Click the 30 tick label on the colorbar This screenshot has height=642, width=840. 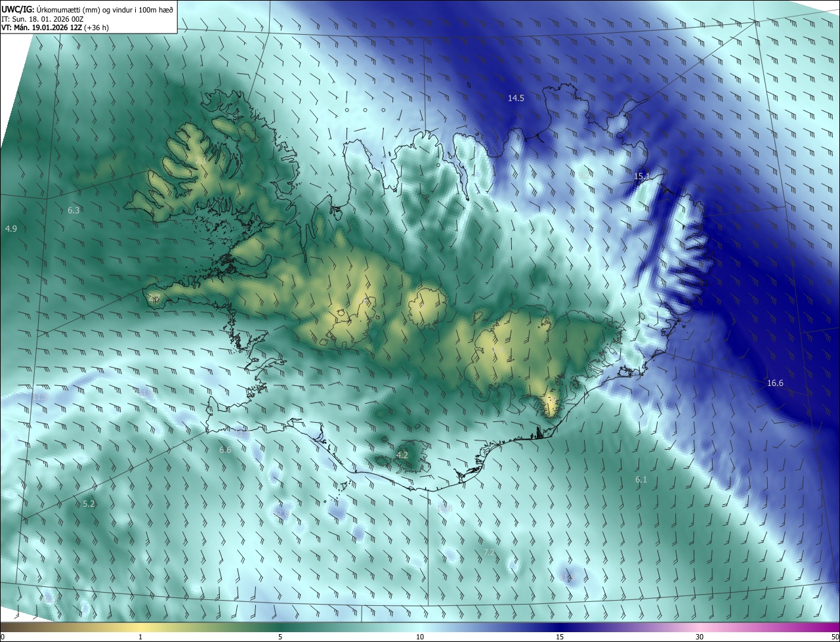point(700,637)
